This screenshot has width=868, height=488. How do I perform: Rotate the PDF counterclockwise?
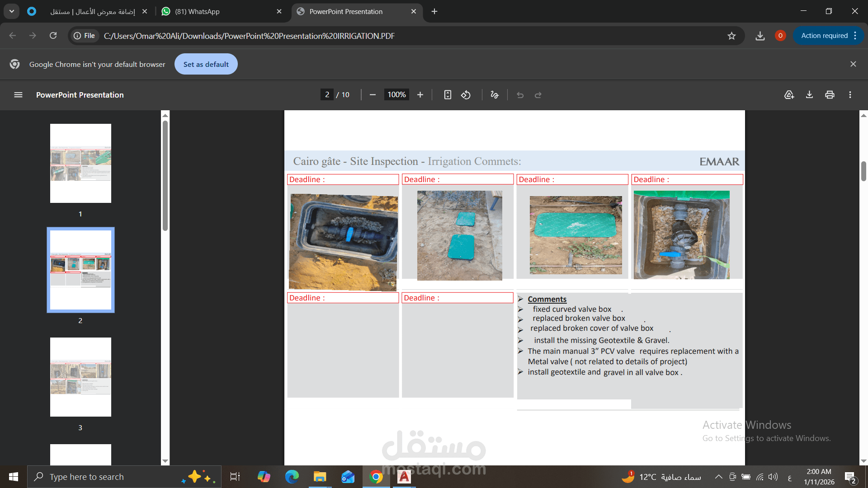coord(466,95)
